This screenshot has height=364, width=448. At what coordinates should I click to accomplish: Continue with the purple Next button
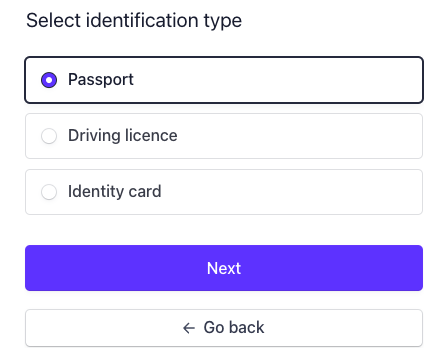coord(224,268)
